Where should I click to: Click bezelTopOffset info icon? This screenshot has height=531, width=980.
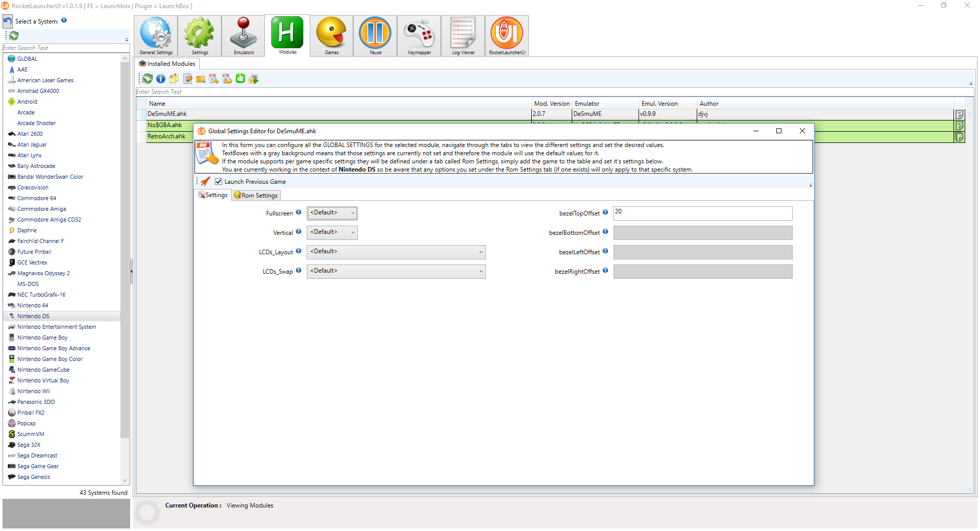605,212
